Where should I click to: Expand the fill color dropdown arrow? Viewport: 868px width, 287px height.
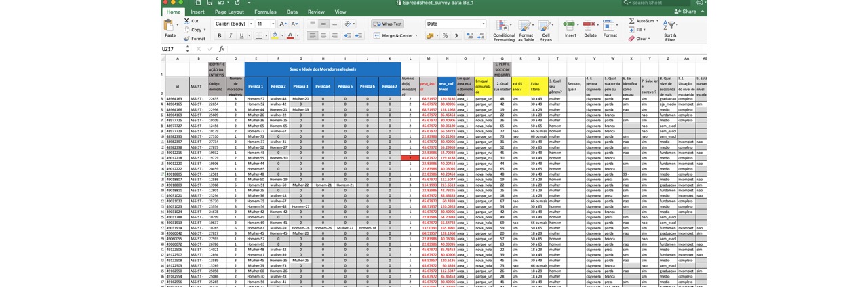[x=282, y=36]
